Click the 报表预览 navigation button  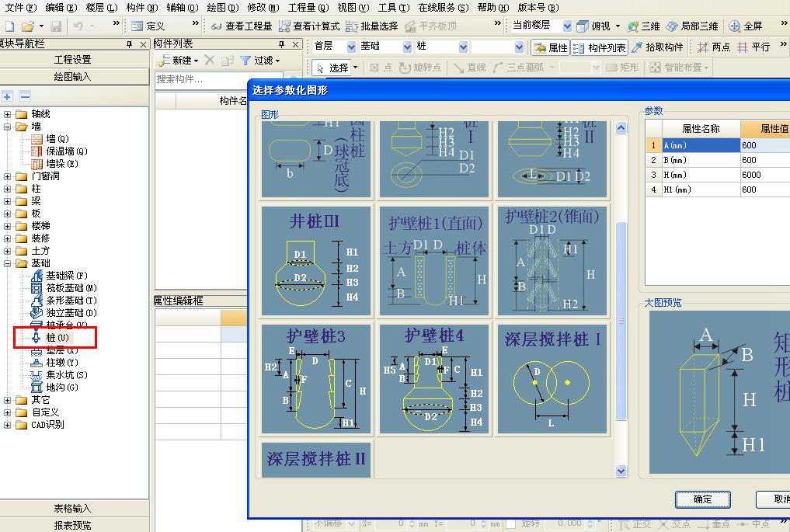pyautogui.click(x=73, y=525)
